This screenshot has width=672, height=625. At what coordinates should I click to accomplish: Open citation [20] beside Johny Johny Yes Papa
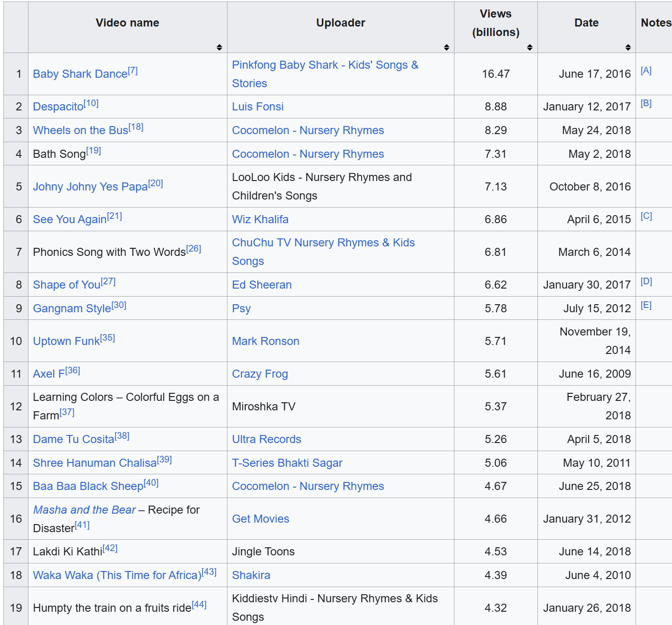[x=155, y=183]
